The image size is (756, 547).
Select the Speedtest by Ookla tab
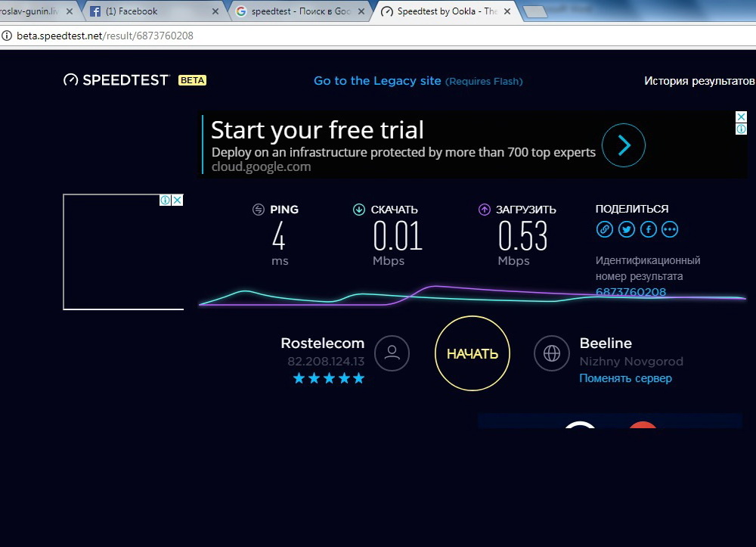[x=446, y=11]
